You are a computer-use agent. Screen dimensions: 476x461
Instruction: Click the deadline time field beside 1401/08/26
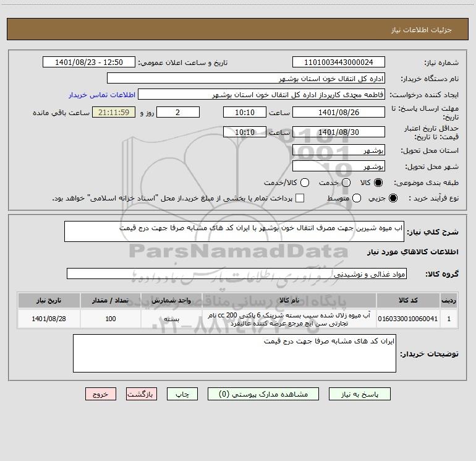pyautogui.click(x=245, y=112)
